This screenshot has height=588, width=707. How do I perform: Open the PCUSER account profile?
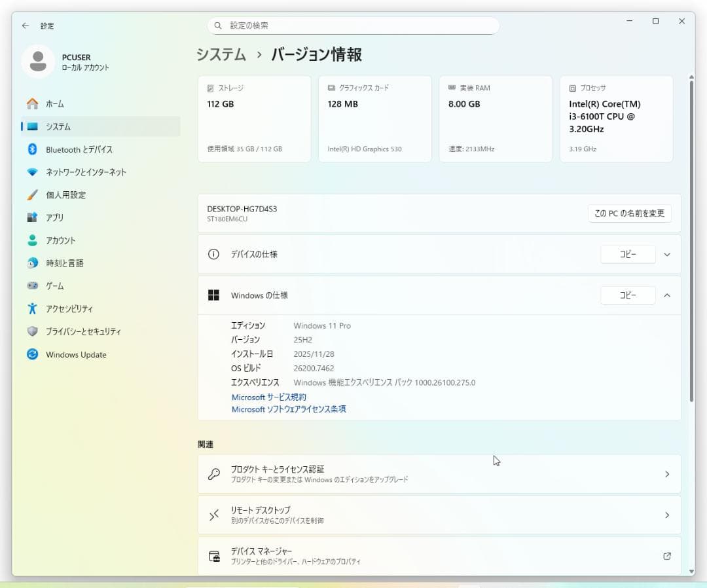point(65,62)
